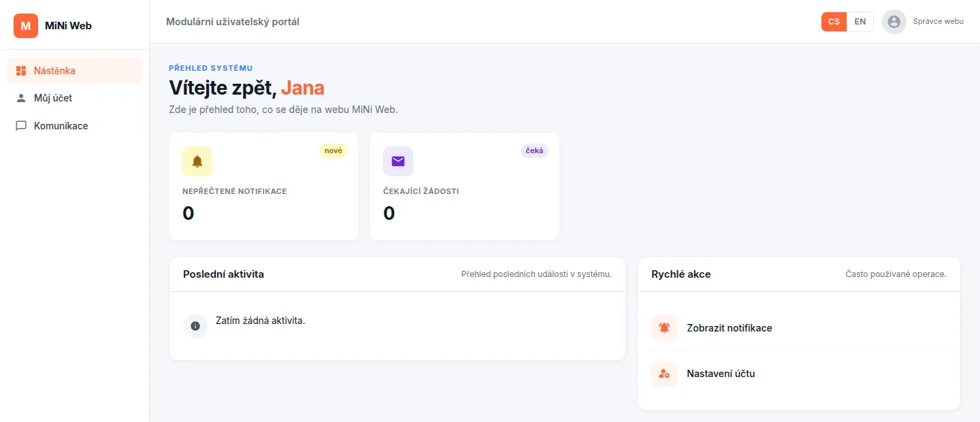This screenshot has width=980, height=422.
Task: Click the Nepřečtené notifikace label
Action: pos(235,191)
